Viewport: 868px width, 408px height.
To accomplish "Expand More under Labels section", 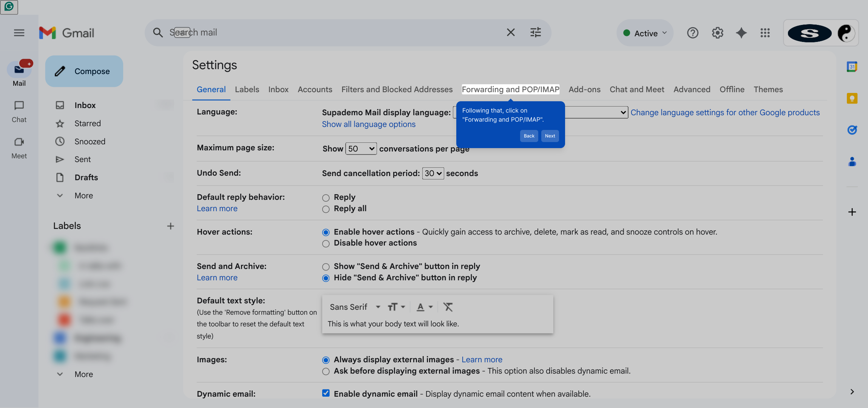I will (x=83, y=374).
